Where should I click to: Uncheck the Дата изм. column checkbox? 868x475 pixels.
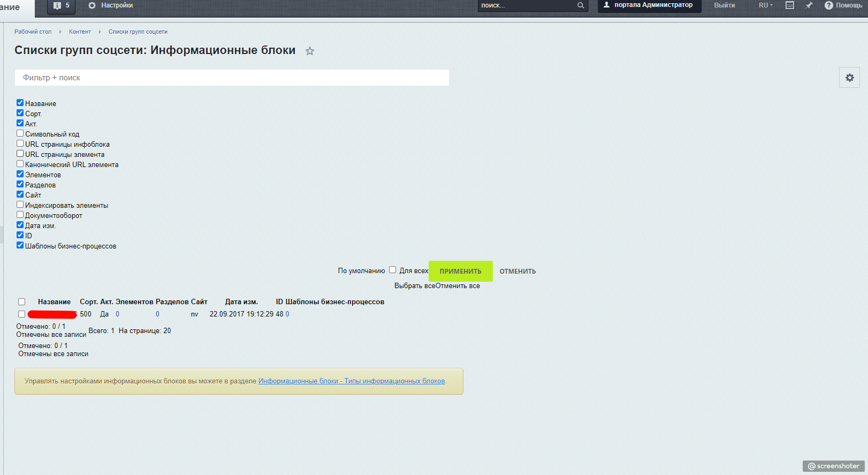coord(20,225)
